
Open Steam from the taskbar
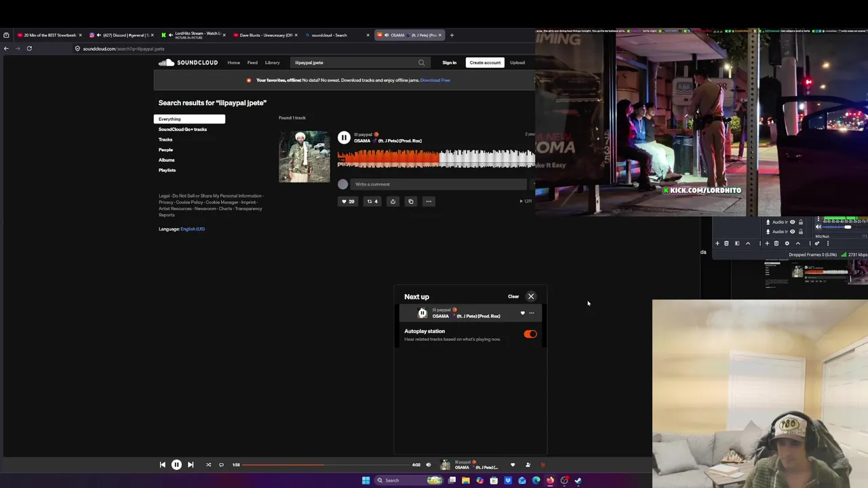coord(578,481)
